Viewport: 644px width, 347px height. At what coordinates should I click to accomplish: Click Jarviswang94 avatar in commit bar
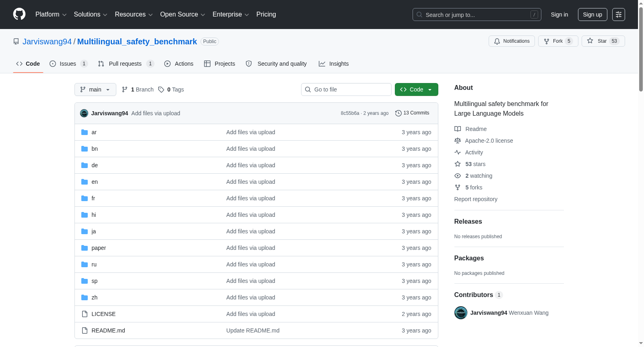click(x=84, y=113)
